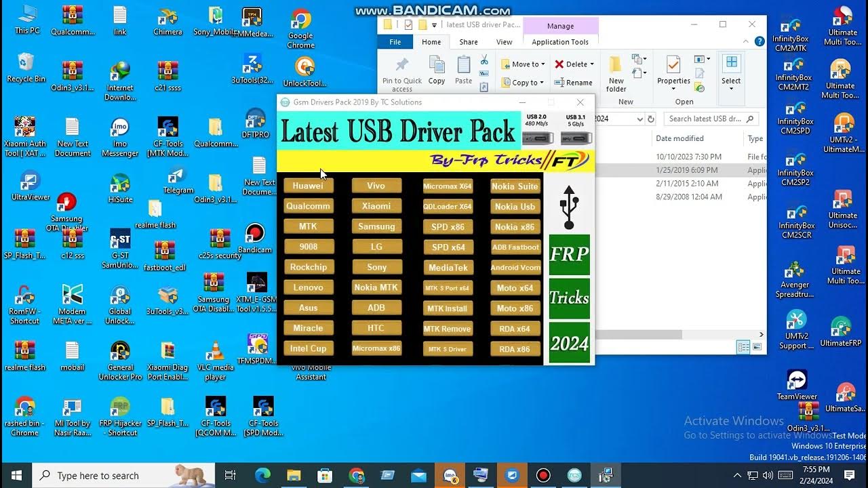Switch to the Home ribbon tab
Screen dimensions: 868x488
click(x=431, y=42)
